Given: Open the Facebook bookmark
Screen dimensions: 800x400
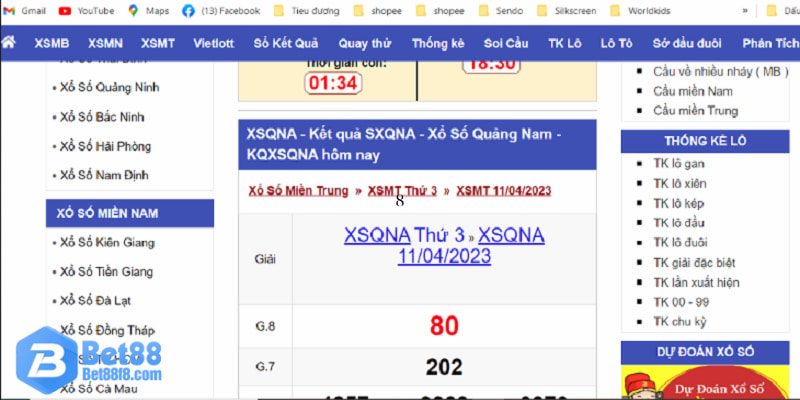Looking at the screenshot, I should [221, 11].
